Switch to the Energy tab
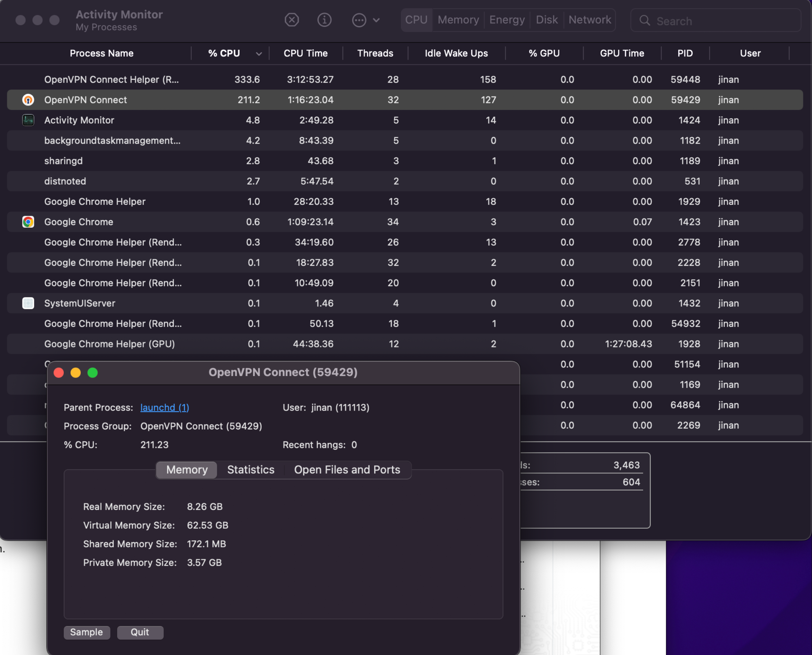 [507, 20]
